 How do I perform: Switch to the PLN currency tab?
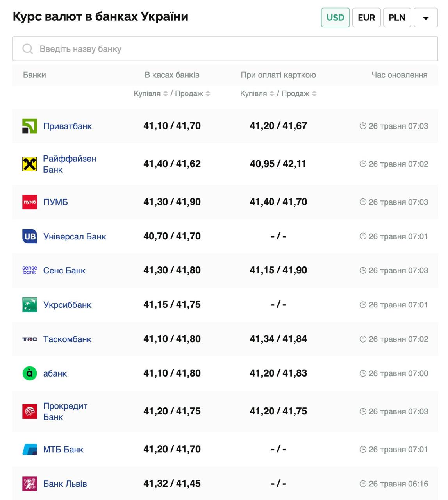point(397,18)
